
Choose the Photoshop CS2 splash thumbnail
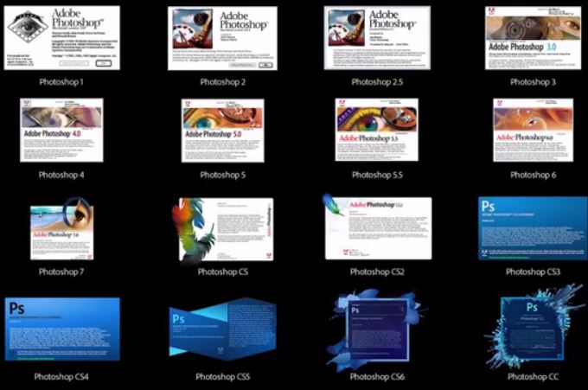[377, 227]
